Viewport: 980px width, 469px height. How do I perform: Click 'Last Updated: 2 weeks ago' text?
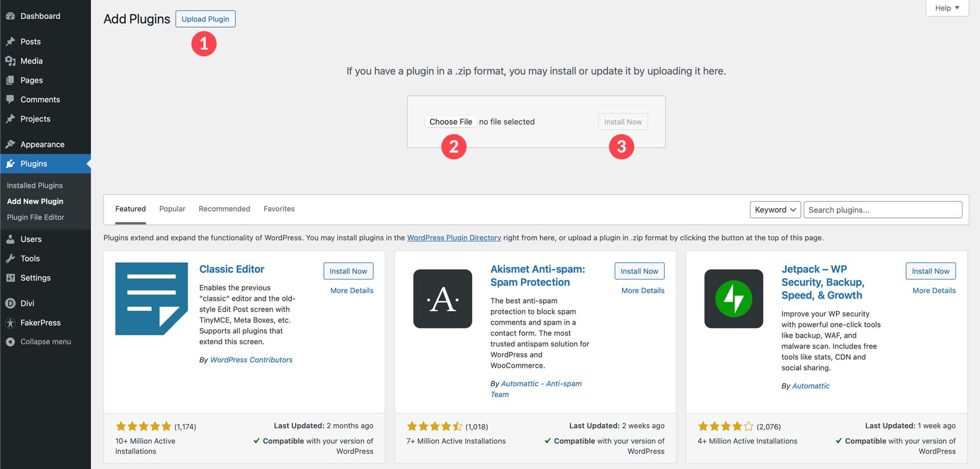pyautogui.click(x=617, y=426)
